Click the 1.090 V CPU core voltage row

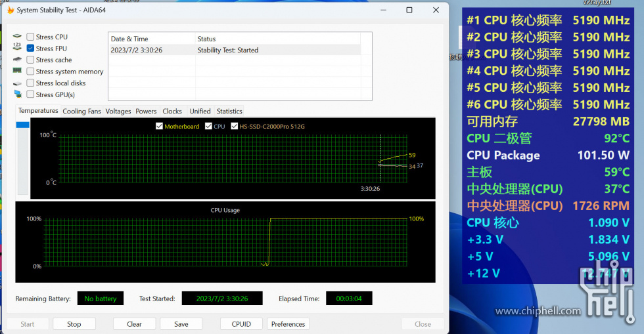click(x=548, y=223)
